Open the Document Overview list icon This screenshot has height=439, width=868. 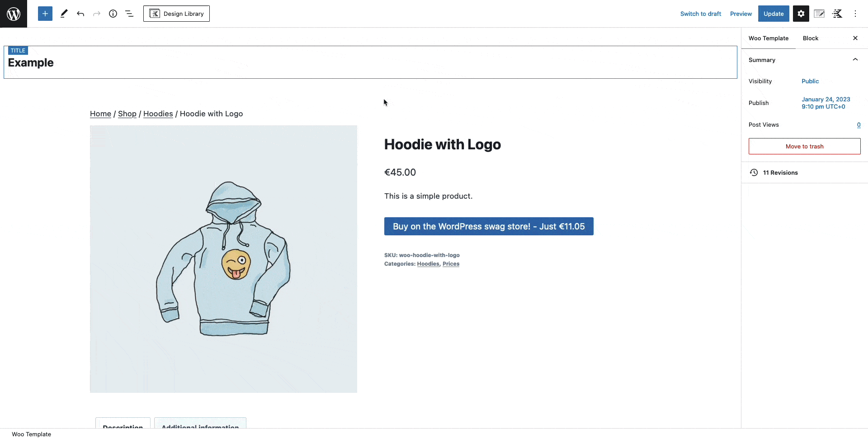[129, 14]
